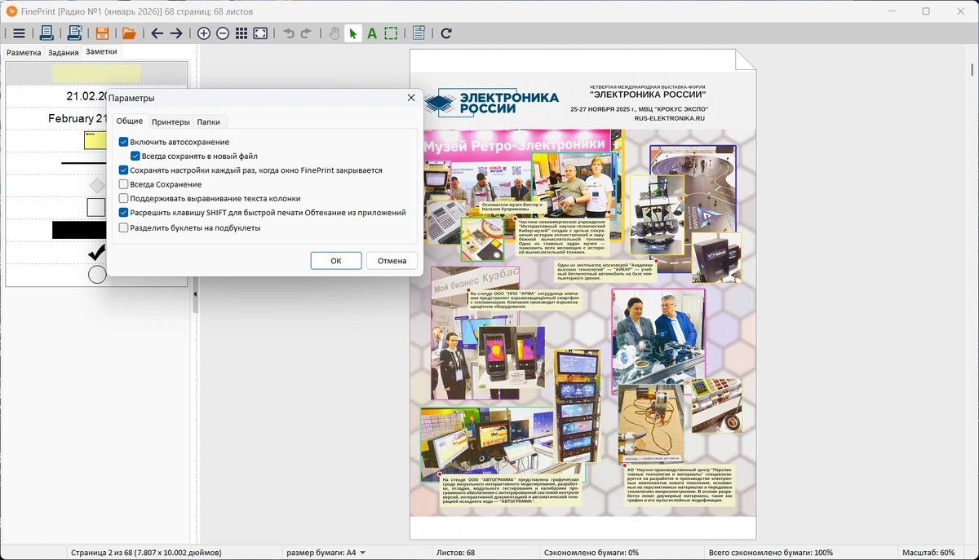Open the Разметка side panel tab
Image resolution: width=979 pixels, height=560 pixels.
click(24, 52)
